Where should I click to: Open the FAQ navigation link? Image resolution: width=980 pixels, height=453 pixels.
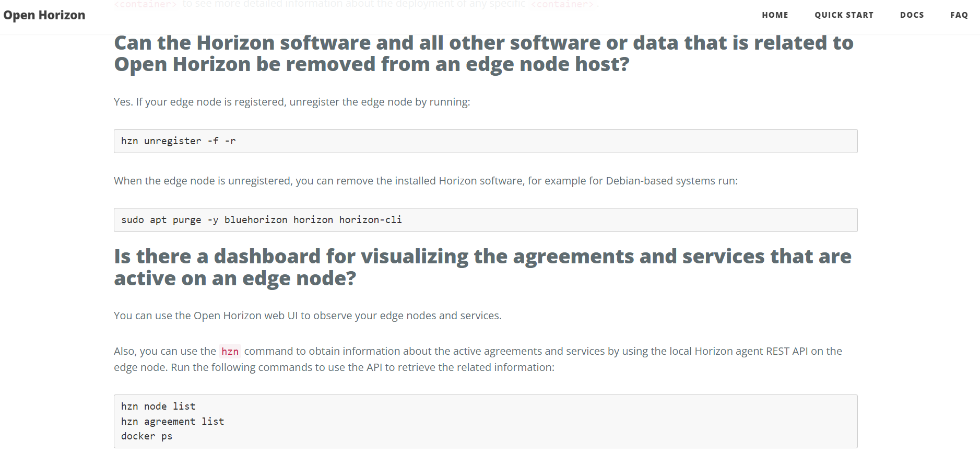coord(959,15)
